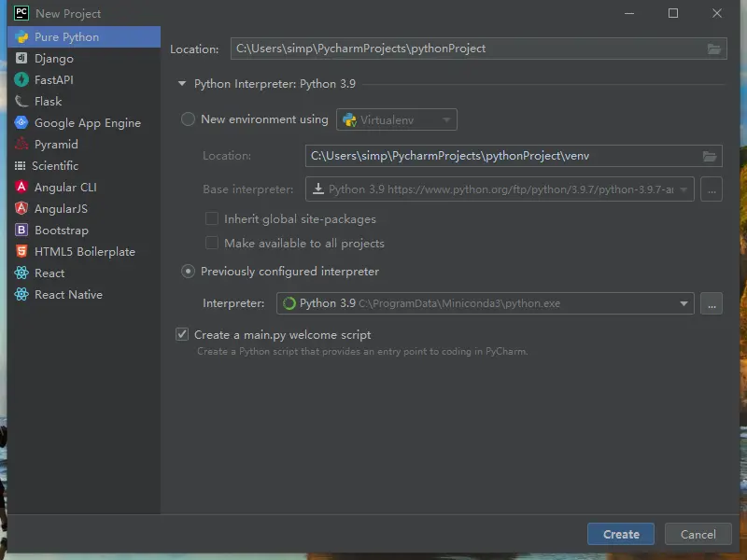747x560 pixels.
Task: Close the New Project window
Action: pyautogui.click(x=717, y=13)
